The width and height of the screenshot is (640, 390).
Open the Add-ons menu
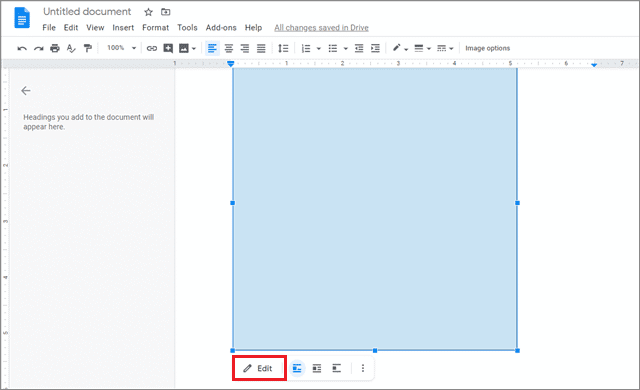click(x=221, y=28)
